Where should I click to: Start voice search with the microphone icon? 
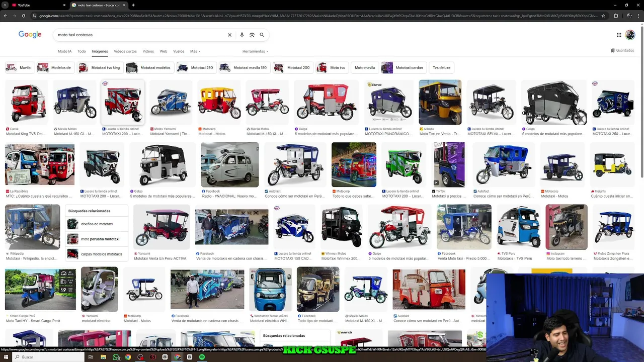[x=242, y=35]
